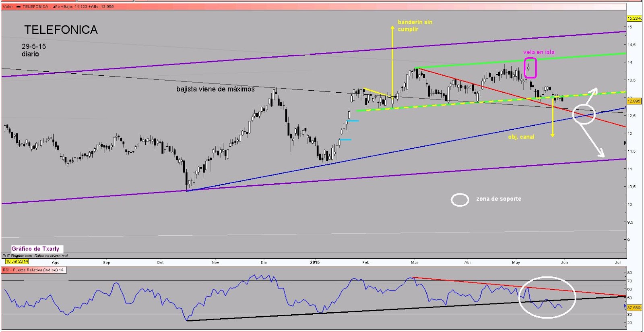Click the RSI value tag 37,5894

click(635, 307)
